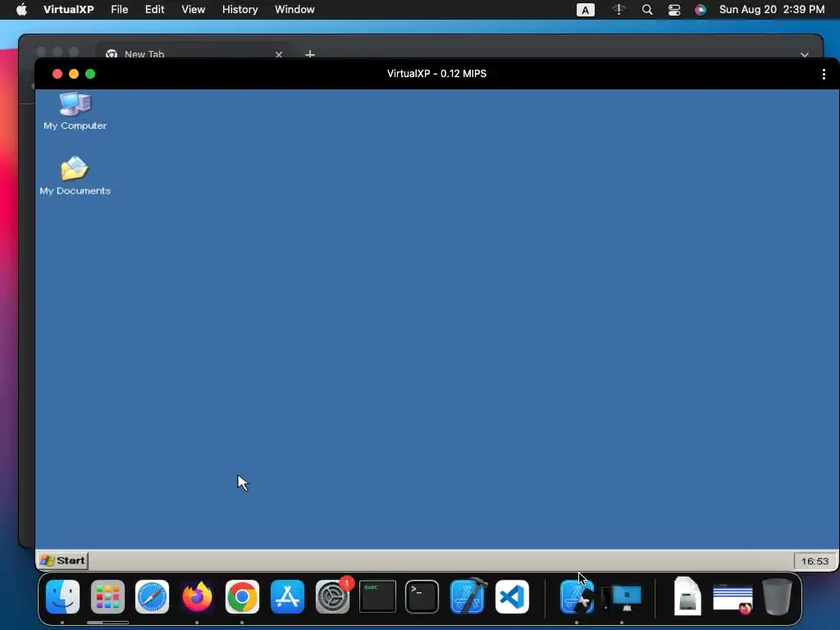
Task: Open Spotlight search in menu bar
Action: (x=647, y=10)
